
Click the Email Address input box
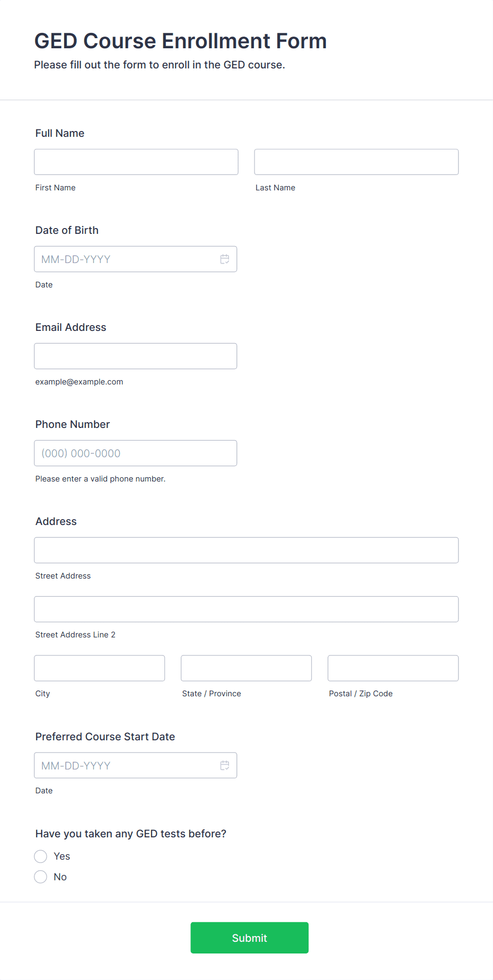136,356
